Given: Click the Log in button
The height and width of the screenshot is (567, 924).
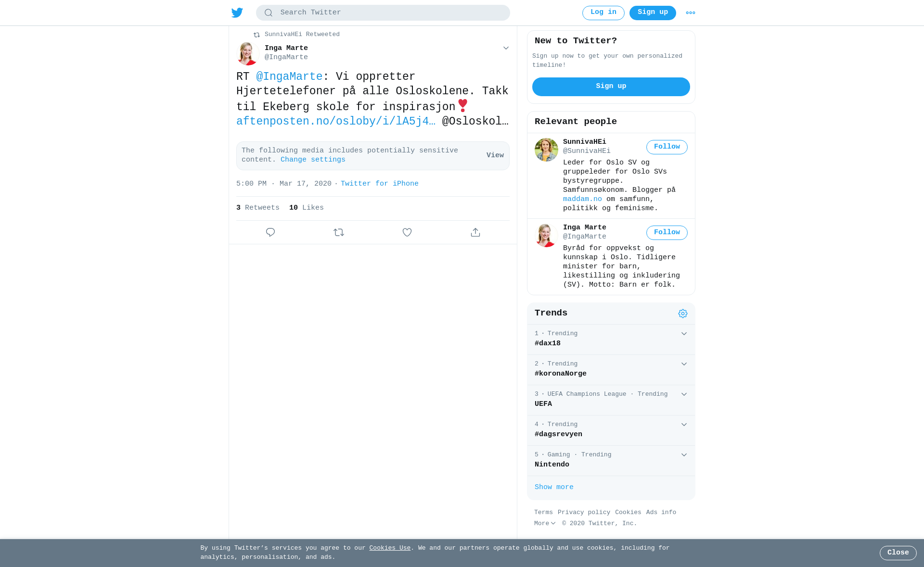Looking at the screenshot, I should pos(603,13).
